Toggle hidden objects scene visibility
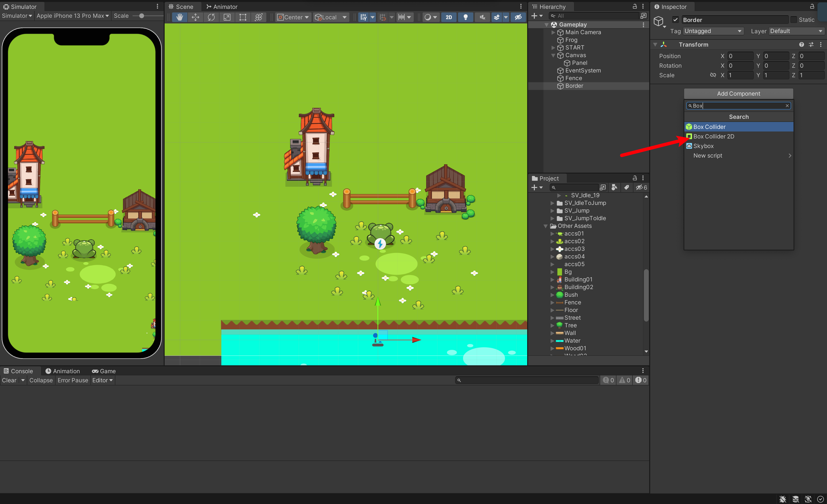Screen dimensions: 827x504 click(x=518, y=17)
